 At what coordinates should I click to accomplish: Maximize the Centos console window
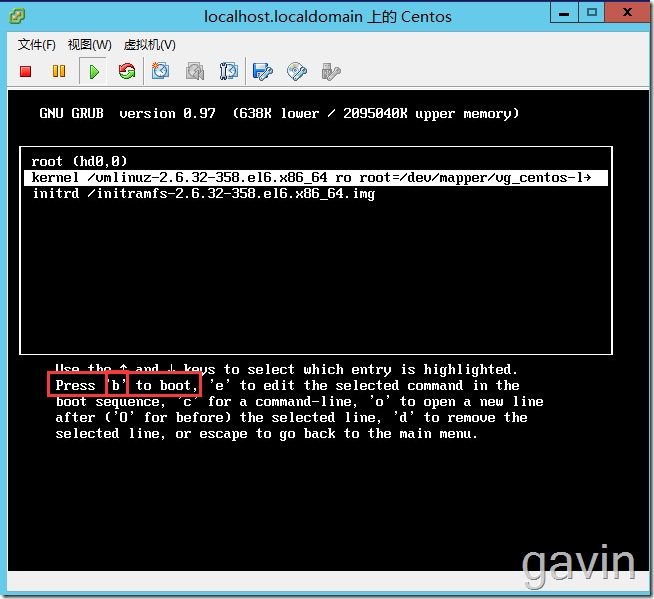coord(591,13)
